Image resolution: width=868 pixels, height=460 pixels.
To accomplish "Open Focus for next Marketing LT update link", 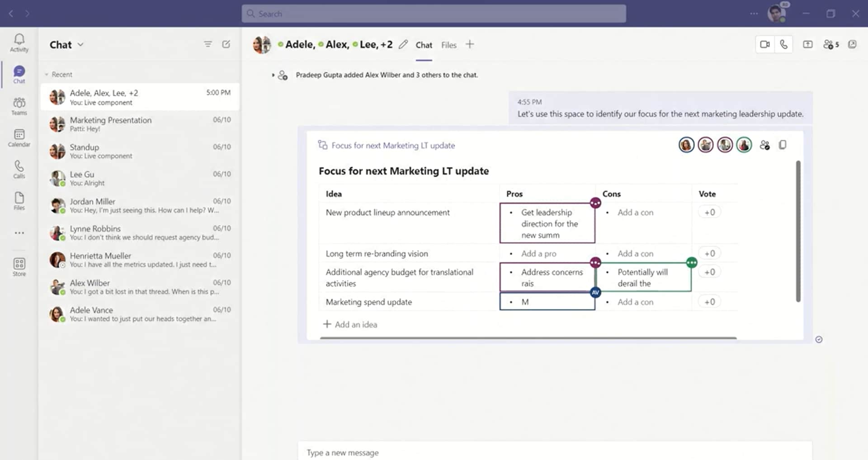I will 393,145.
